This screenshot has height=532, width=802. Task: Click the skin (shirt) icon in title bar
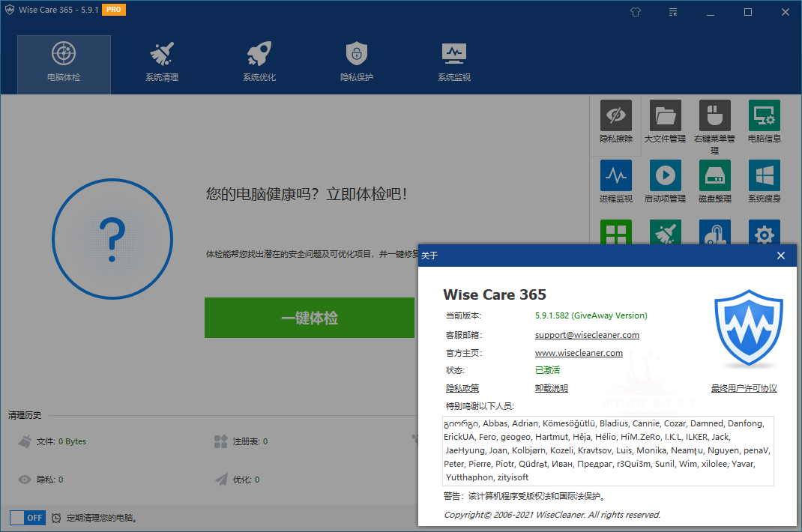click(637, 12)
